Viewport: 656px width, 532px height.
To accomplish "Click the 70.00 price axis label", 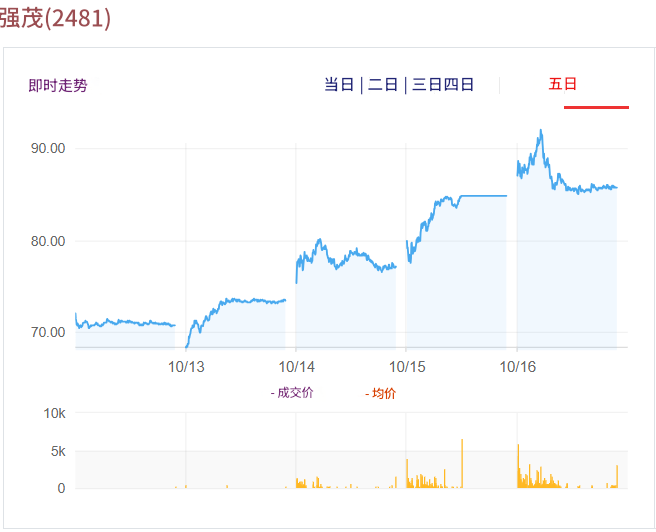I will point(48,332).
